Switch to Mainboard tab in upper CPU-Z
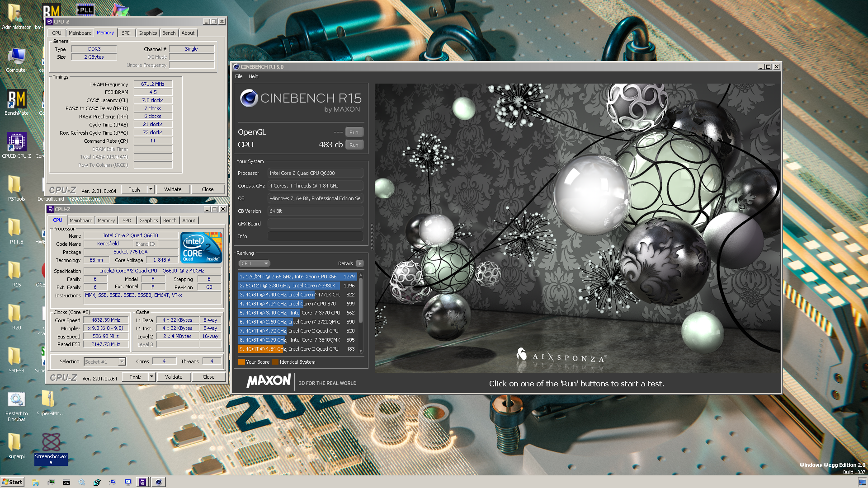 (80, 33)
